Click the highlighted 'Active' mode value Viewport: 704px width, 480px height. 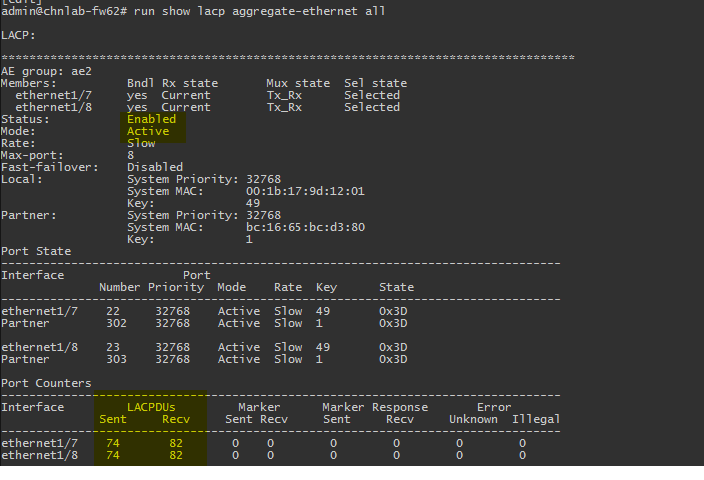[148, 131]
